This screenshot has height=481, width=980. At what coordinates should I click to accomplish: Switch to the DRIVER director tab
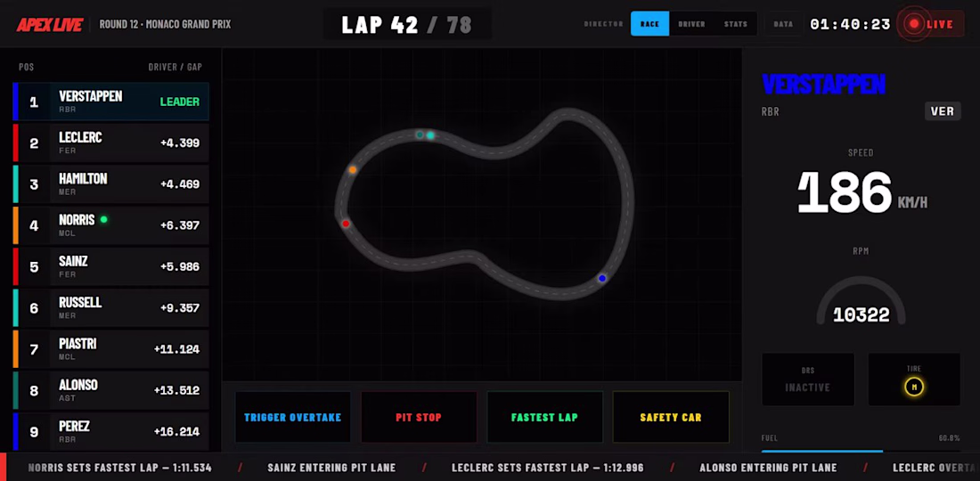point(692,24)
